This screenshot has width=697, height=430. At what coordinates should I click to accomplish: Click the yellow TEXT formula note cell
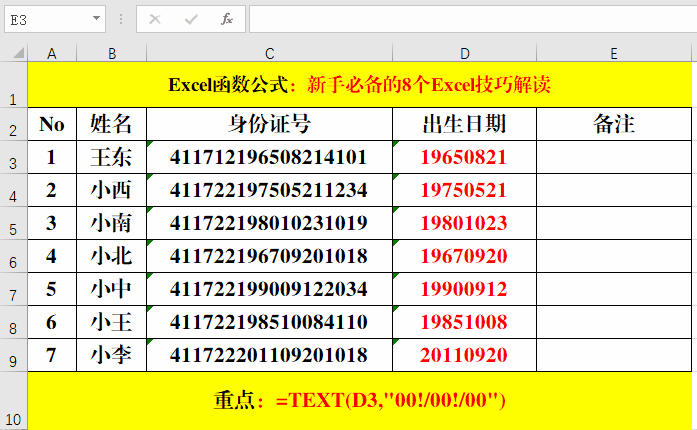(360, 400)
